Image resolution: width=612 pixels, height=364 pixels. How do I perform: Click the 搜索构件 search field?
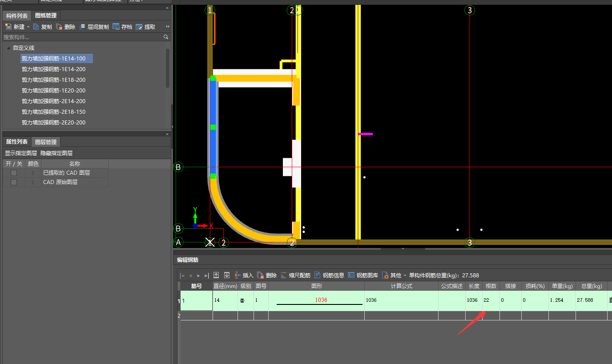pyautogui.click(x=82, y=37)
